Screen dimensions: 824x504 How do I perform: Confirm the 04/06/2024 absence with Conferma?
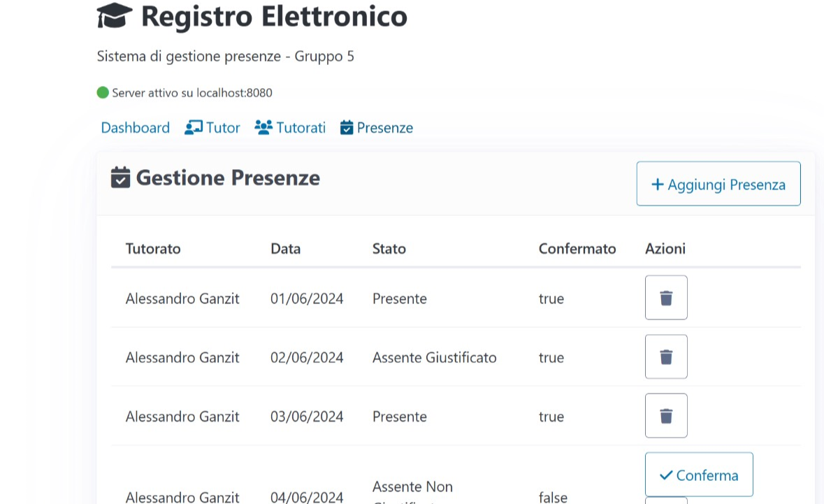click(x=699, y=475)
